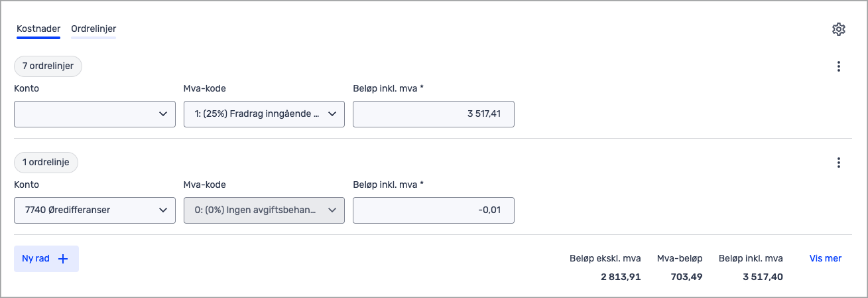The image size is (868, 298).
Task: Click the 7 ordrelinjer badge
Action: tap(48, 66)
